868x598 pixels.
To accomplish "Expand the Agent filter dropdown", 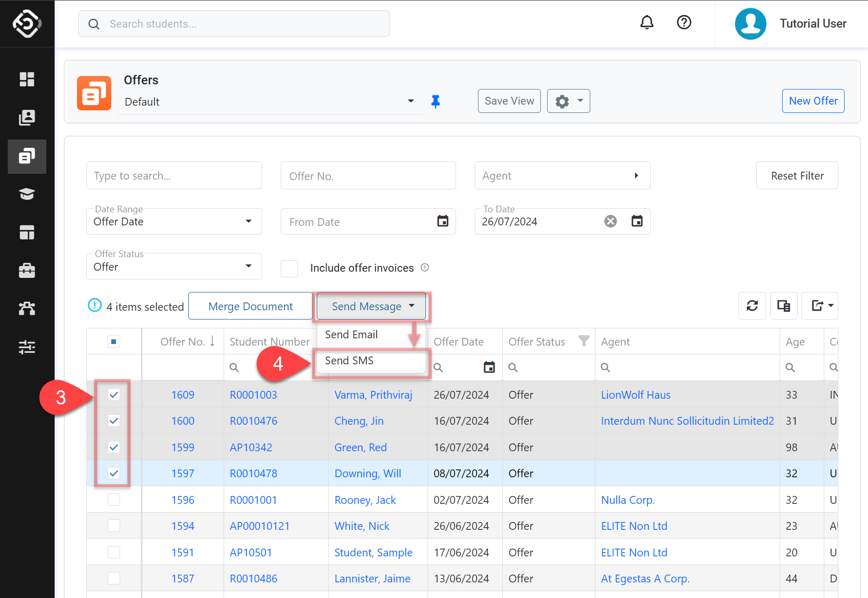I will point(636,175).
